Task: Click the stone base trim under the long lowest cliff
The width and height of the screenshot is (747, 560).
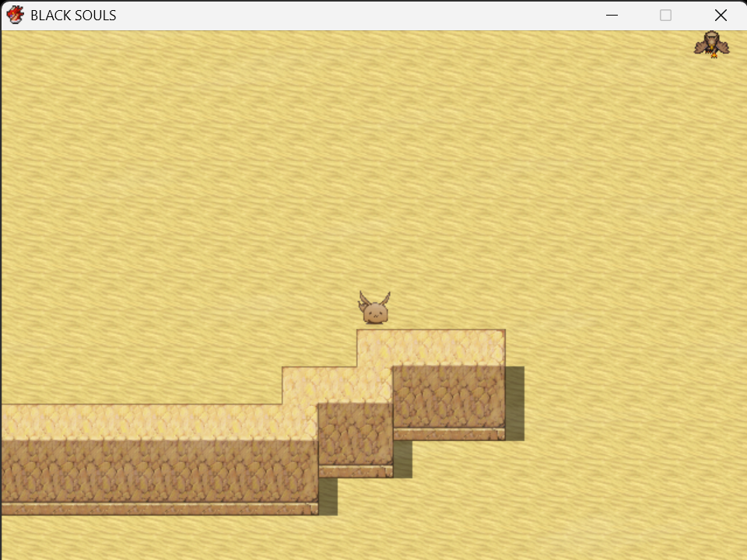Action: point(159,509)
